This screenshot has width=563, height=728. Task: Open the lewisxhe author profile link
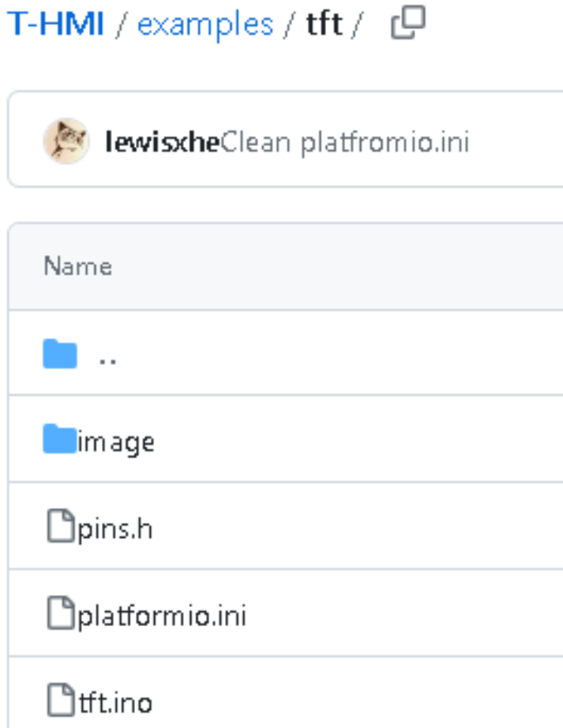pos(163,141)
